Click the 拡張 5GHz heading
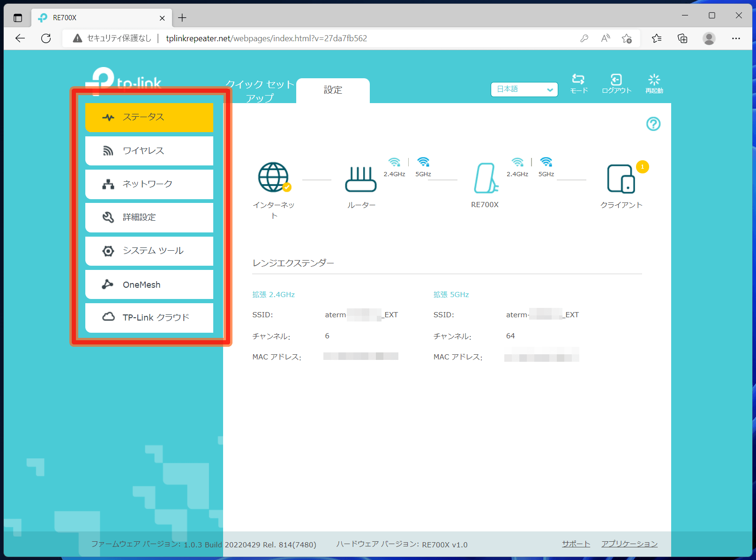Screen dimensions: 756x560 451,294
